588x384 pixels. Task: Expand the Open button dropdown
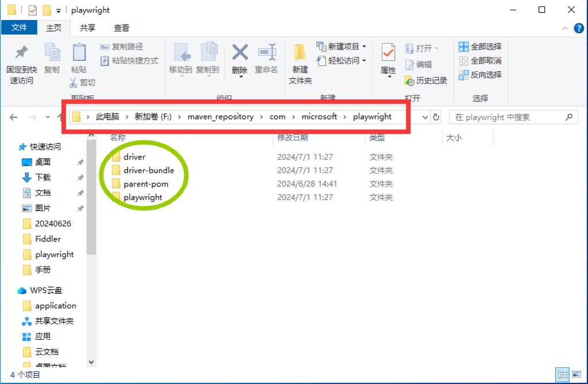pyautogui.click(x=436, y=48)
